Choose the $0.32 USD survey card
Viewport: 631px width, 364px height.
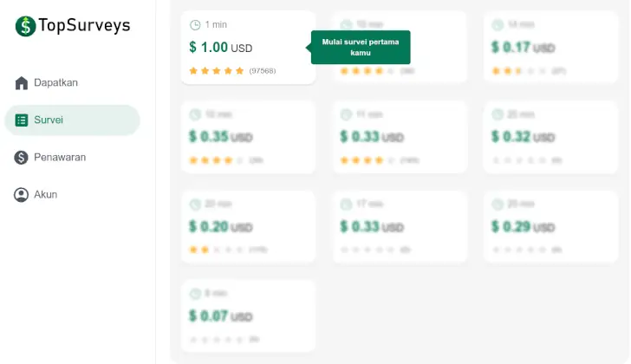[x=550, y=137]
